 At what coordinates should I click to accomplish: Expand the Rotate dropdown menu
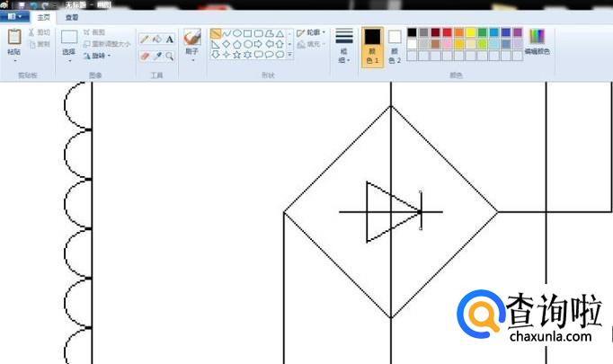coord(97,56)
